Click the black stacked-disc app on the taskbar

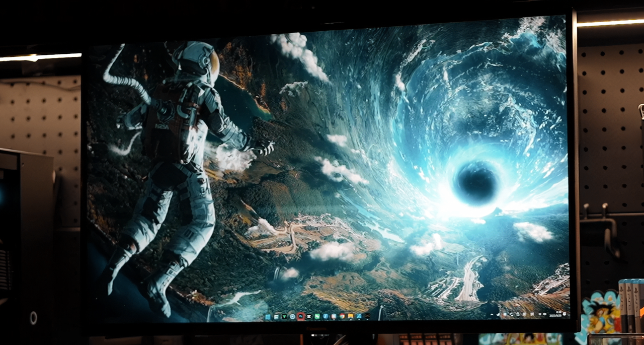(x=309, y=317)
